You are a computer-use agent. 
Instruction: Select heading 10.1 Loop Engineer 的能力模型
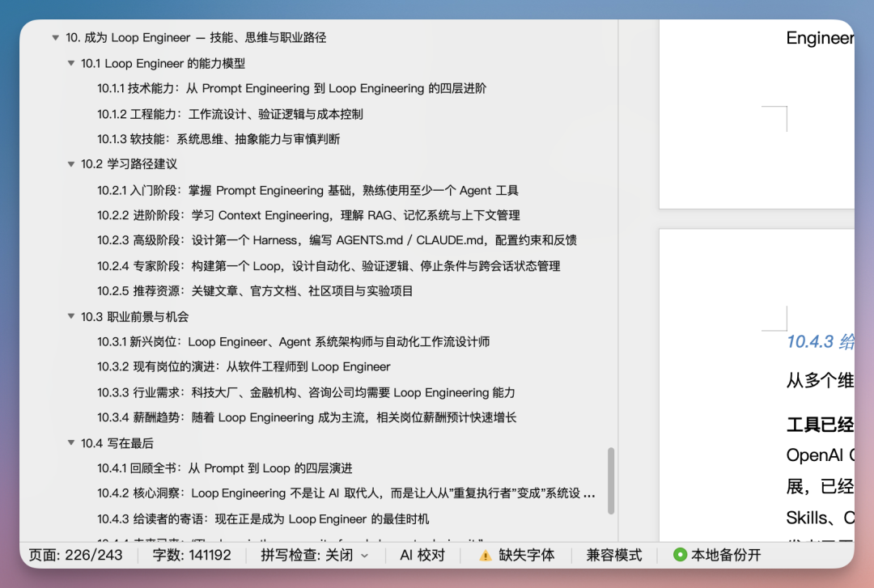163,64
